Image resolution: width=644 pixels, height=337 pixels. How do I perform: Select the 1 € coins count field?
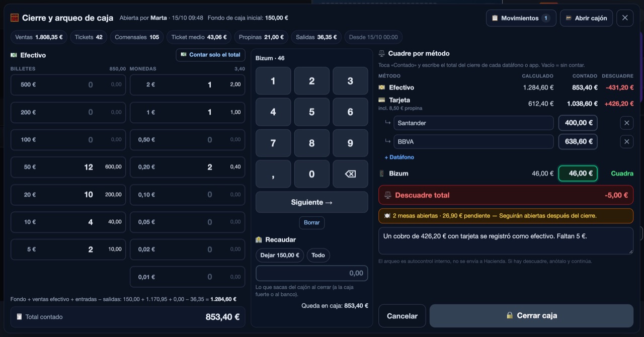(187, 112)
